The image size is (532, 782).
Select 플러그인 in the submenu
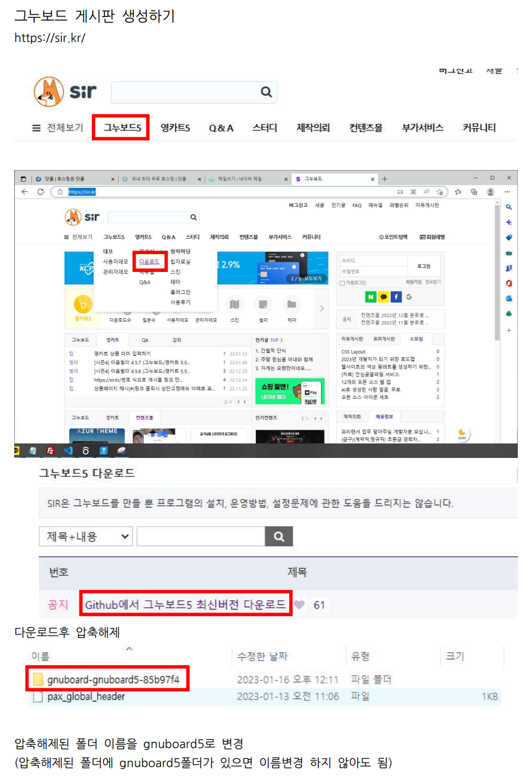[x=181, y=292]
